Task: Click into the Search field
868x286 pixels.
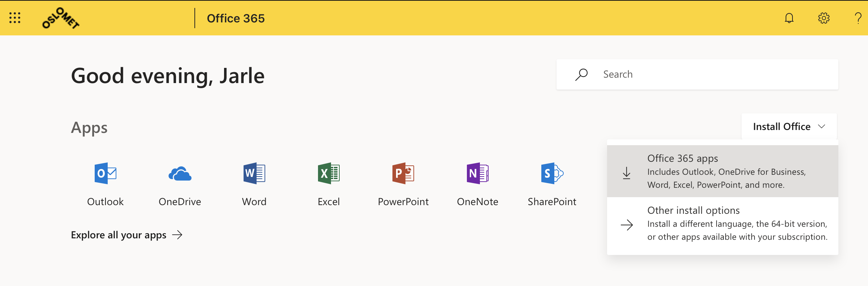Action: click(x=697, y=74)
